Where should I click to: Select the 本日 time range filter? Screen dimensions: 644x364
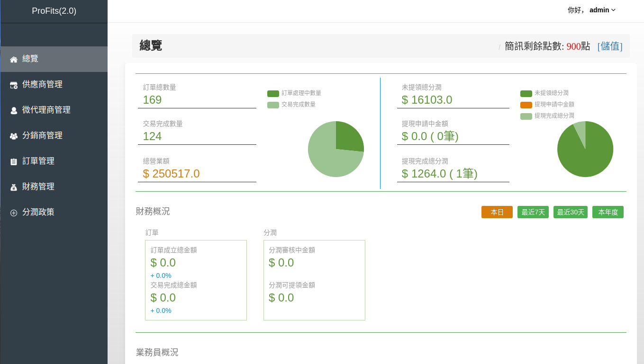pos(497,212)
